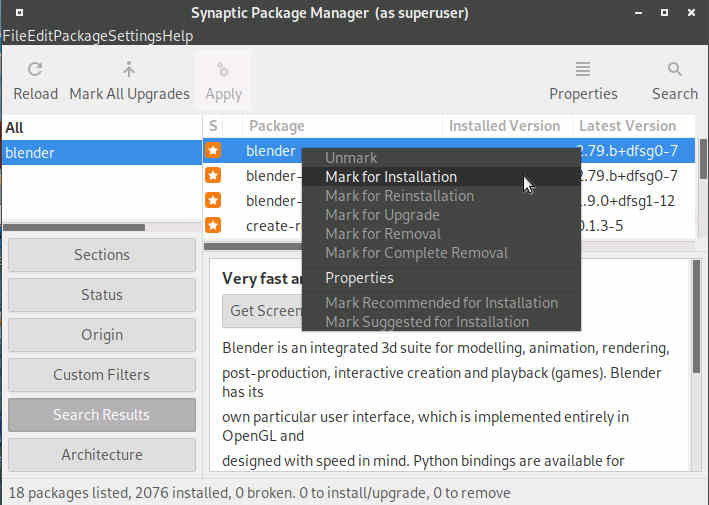Choose Mark for Installation in context menu

point(441,177)
